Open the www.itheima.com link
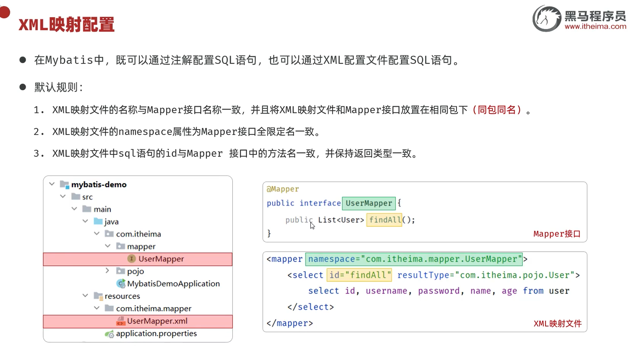 pyautogui.click(x=595, y=26)
